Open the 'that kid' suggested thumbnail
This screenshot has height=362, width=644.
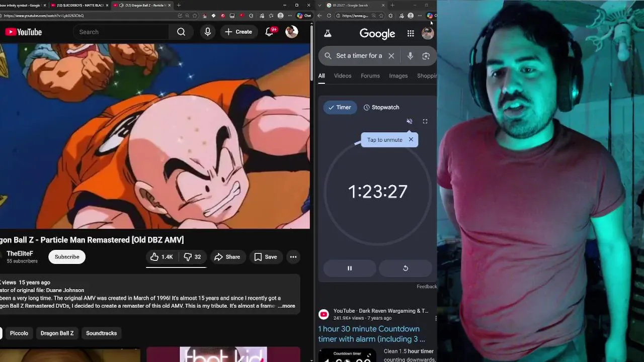click(x=223, y=354)
